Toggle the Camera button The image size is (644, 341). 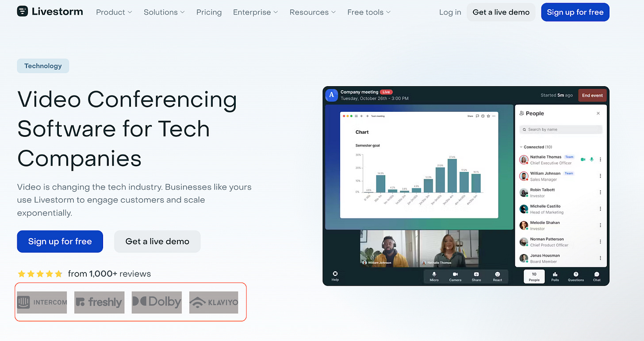pos(455,277)
